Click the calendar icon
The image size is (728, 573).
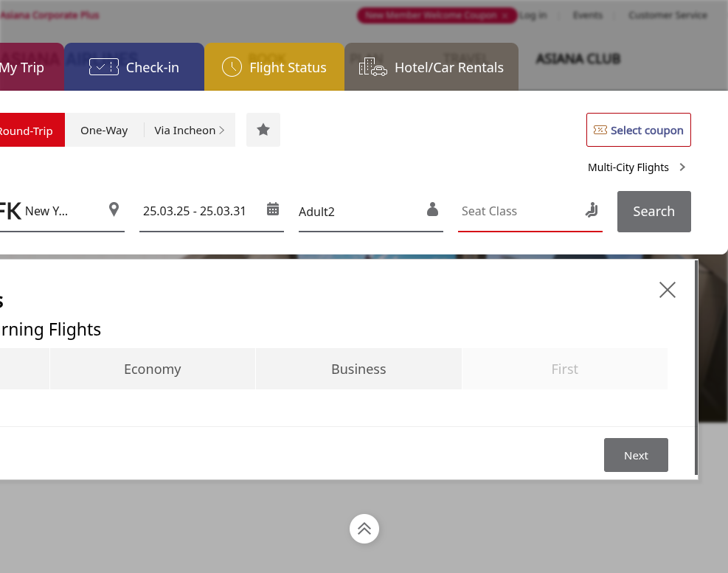pyautogui.click(x=273, y=209)
